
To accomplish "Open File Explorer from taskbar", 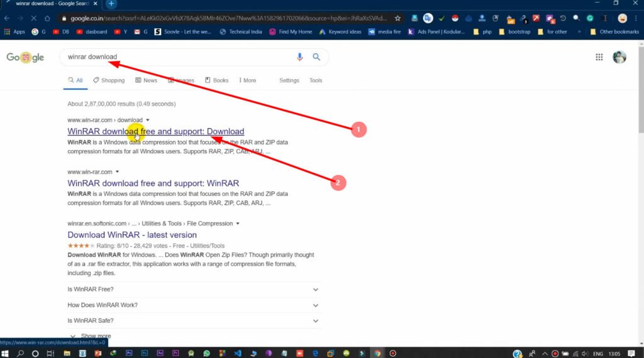I will [67, 354].
